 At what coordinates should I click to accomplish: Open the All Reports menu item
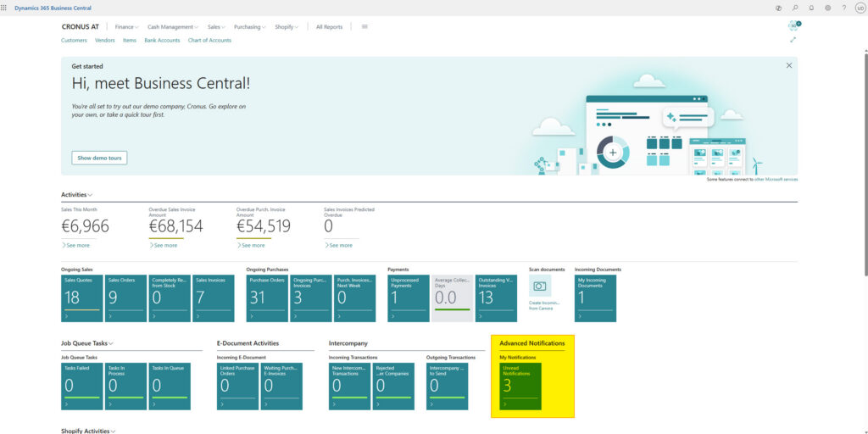pos(329,27)
